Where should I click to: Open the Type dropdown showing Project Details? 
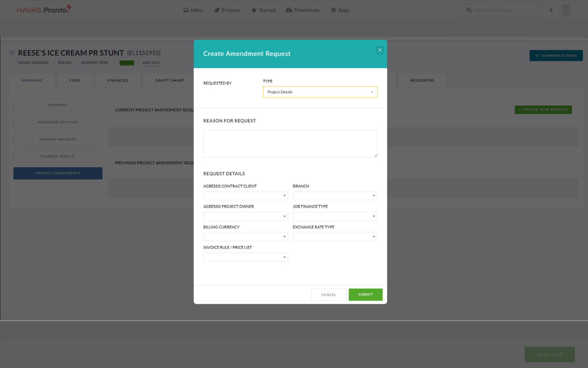coord(320,92)
